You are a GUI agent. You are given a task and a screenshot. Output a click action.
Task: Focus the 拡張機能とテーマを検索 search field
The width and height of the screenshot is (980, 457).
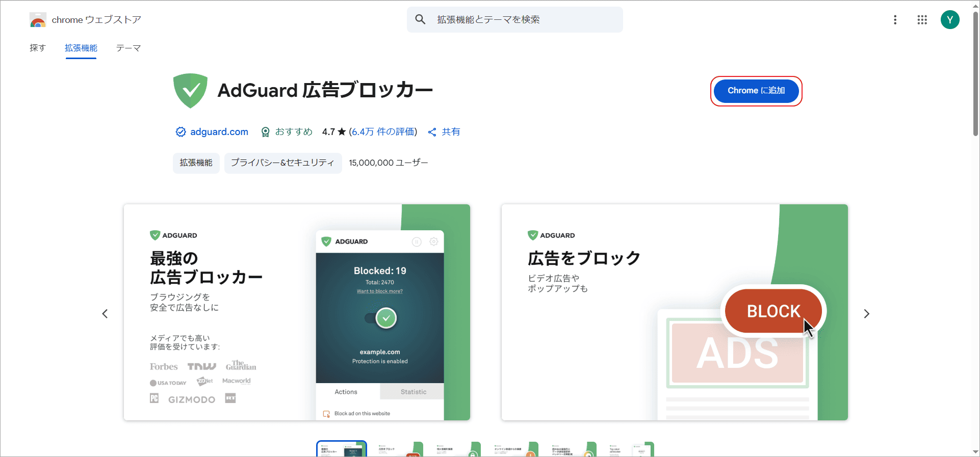(x=515, y=19)
